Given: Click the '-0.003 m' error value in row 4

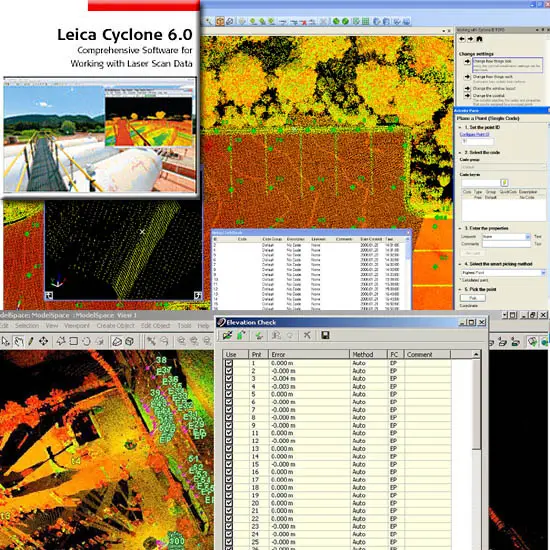Looking at the screenshot, I should tap(283, 386).
